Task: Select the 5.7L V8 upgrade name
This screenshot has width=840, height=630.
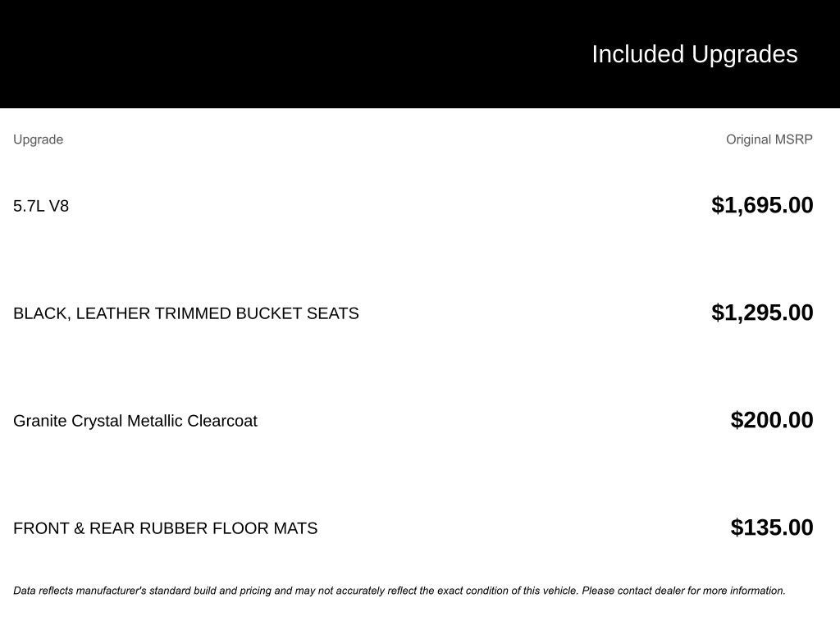Action: pyautogui.click(x=41, y=206)
